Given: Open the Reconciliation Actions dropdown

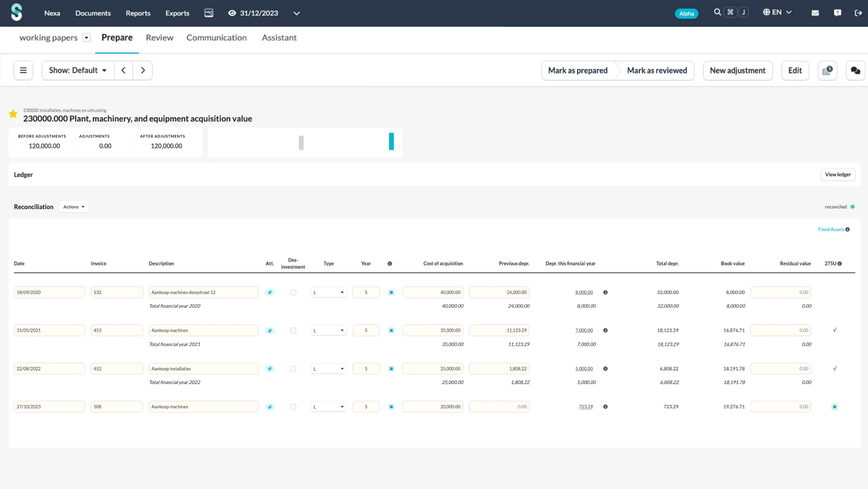Looking at the screenshot, I should (74, 207).
